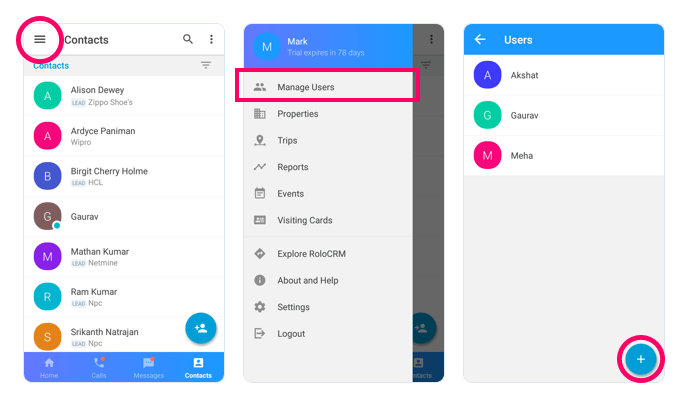Tap the Logout exit icon

point(260,333)
